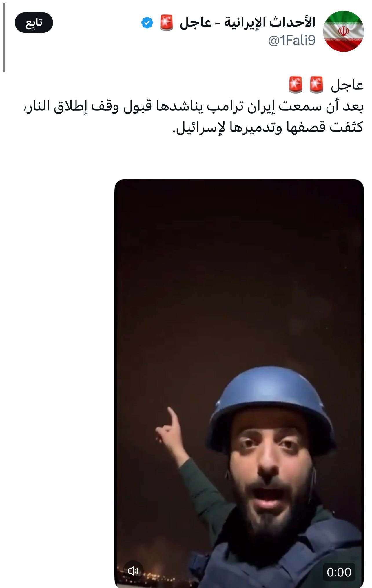Image resolution: width=372 pixels, height=588 pixels.
Task: Click the second siren emoji from عاجل in the tweet
Action: 296,84
